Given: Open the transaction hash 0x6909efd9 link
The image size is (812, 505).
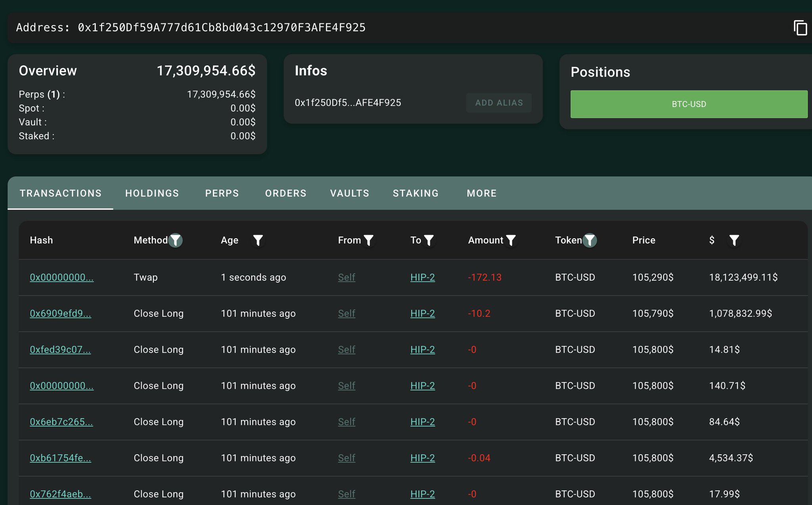Looking at the screenshot, I should coord(60,314).
